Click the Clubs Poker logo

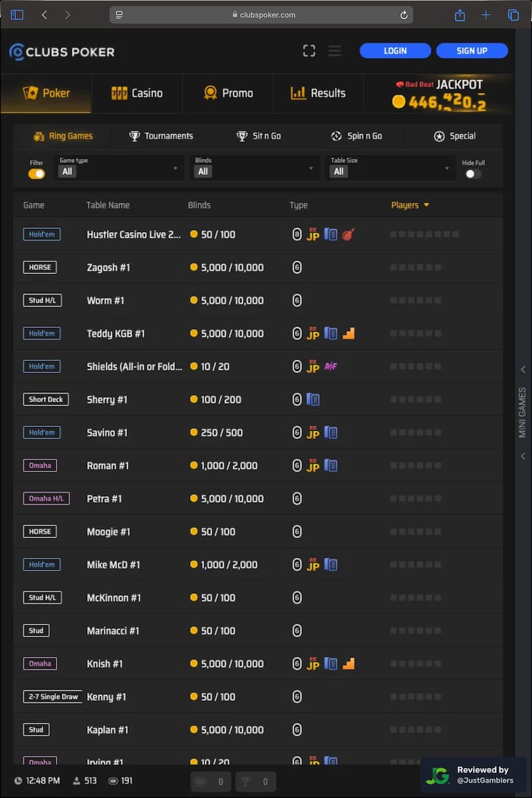(62, 51)
